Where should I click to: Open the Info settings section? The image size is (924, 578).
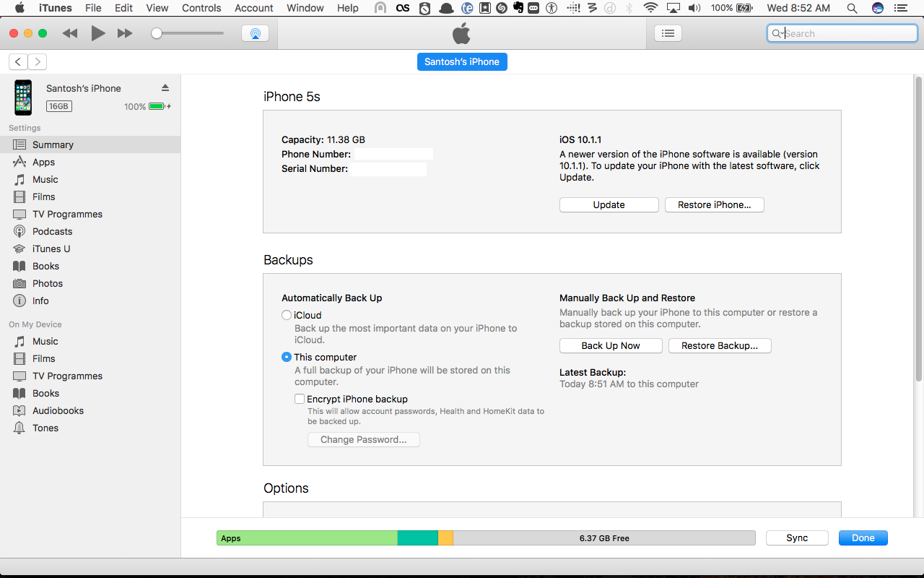point(90,301)
